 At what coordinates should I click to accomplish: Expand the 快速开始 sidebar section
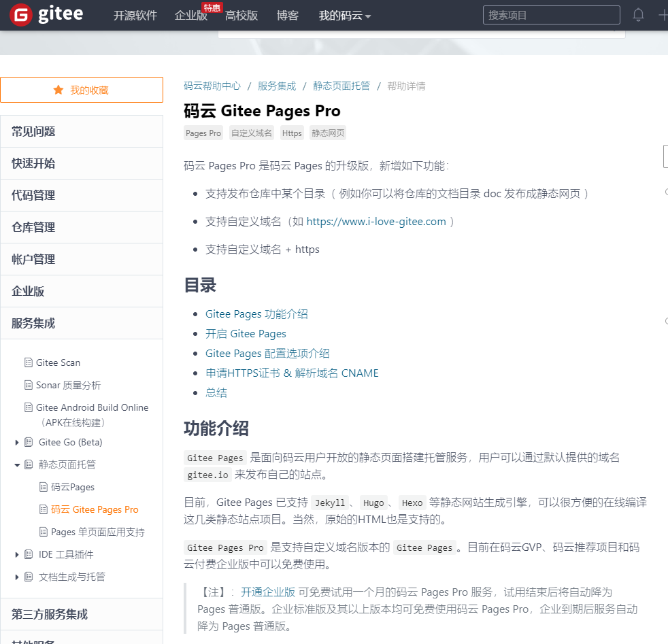click(x=82, y=163)
